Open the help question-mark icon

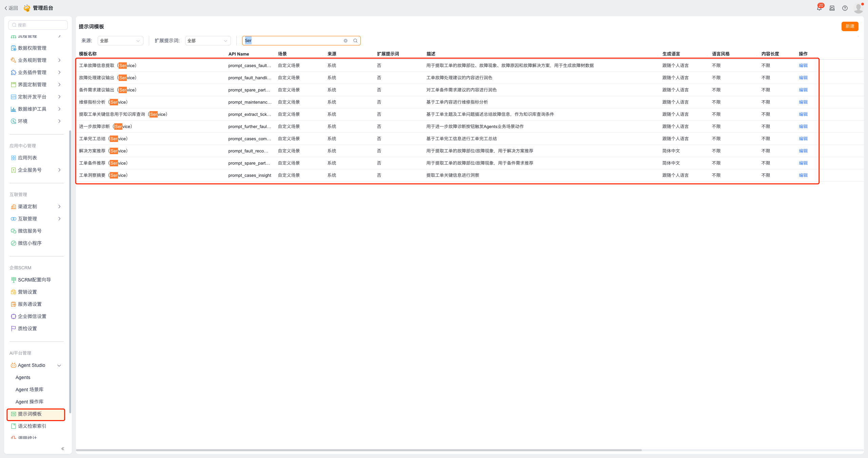[x=845, y=8]
